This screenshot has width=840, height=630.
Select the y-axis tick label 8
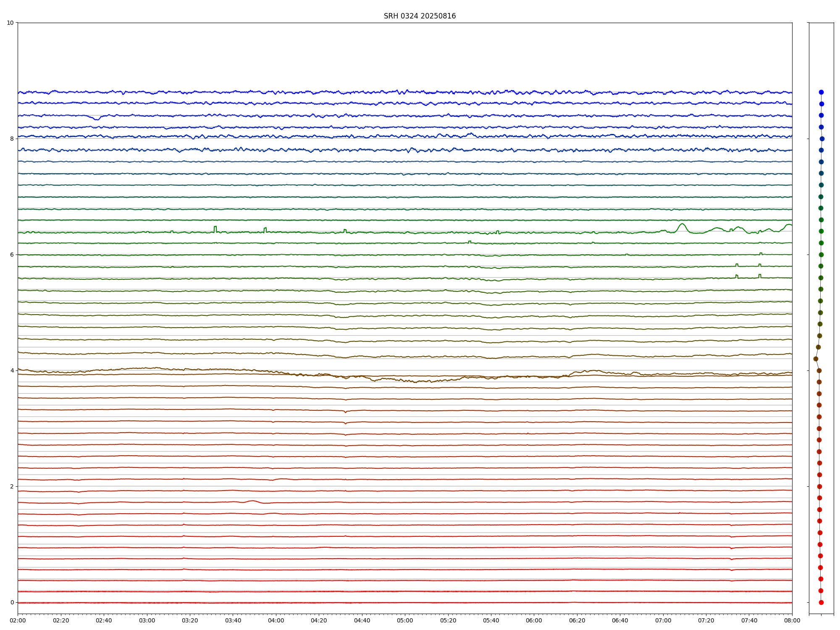click(12, 139)
